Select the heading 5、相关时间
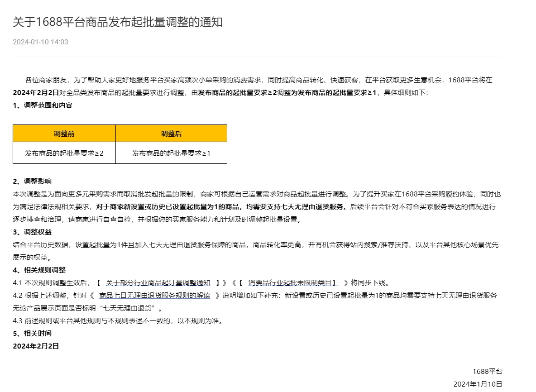Image resolution: width=536 pixels, height=392 pixels. tap(32, 333)
